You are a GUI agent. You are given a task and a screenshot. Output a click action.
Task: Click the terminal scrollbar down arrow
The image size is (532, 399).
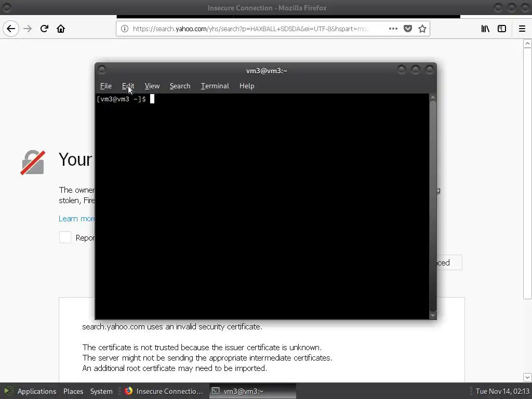coord(433,315)
